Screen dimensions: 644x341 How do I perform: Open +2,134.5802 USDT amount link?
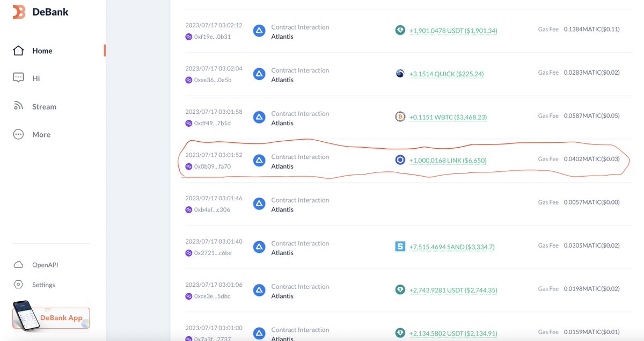pos(453,333)
